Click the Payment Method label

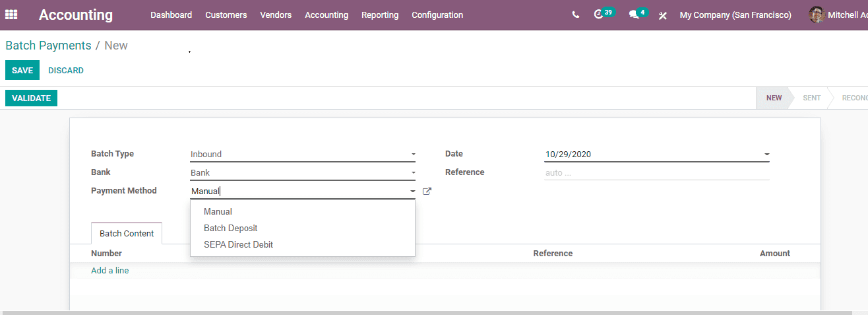pos(124,191)
